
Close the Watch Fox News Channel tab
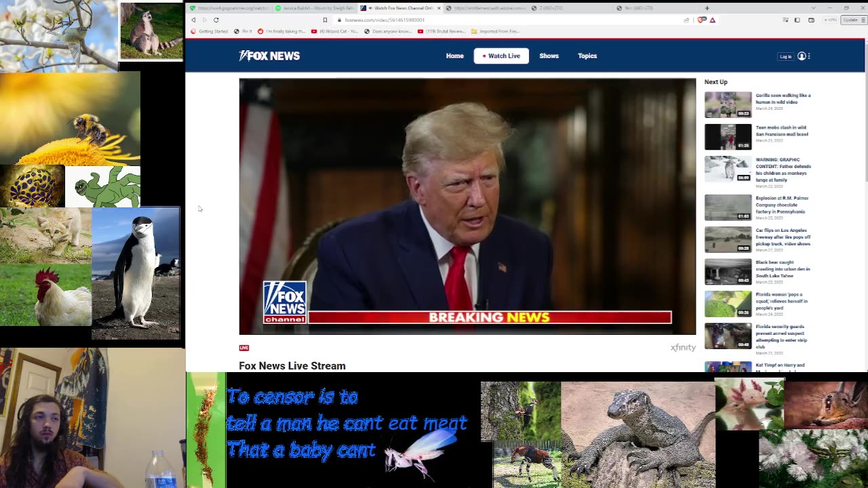(439, 8)
